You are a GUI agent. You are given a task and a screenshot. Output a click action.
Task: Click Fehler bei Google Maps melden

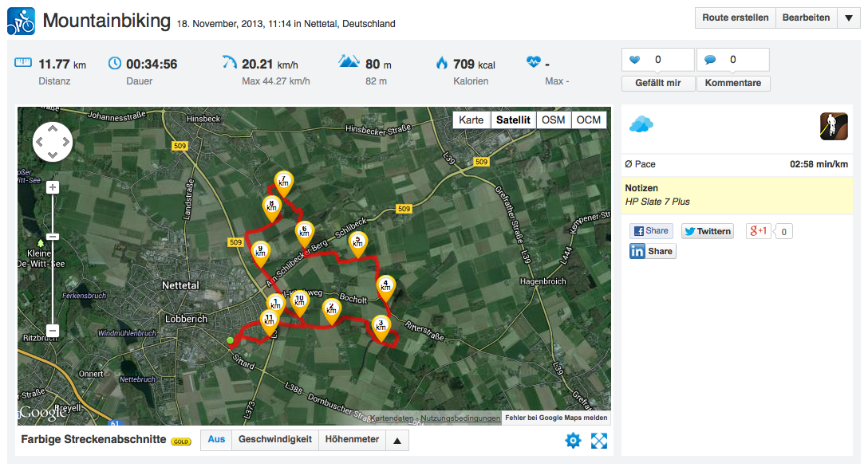click(x=556, y=418)
